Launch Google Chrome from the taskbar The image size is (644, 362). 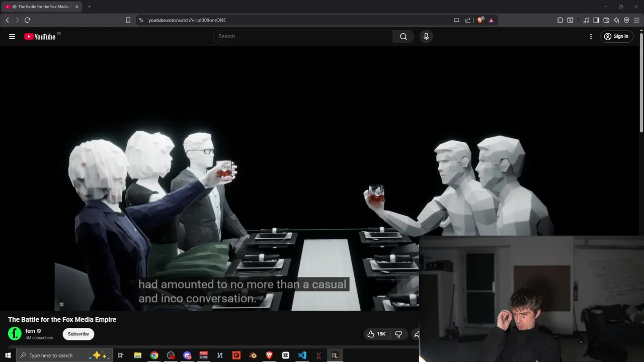[x=154, y=355]
